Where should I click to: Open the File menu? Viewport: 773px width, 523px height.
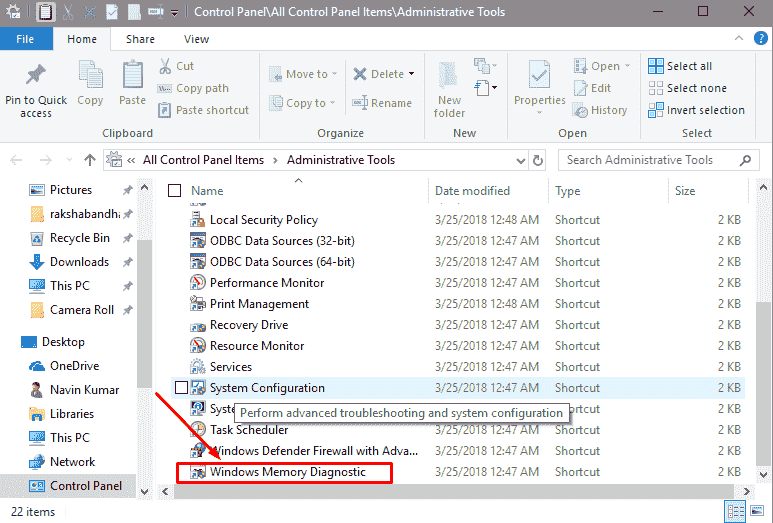[25, 39]
